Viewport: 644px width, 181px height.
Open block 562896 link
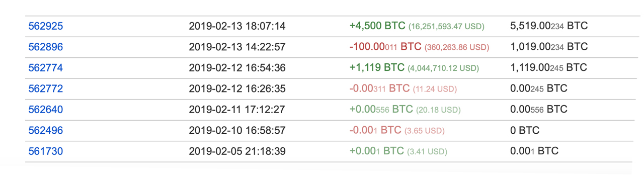click(45, 47)
